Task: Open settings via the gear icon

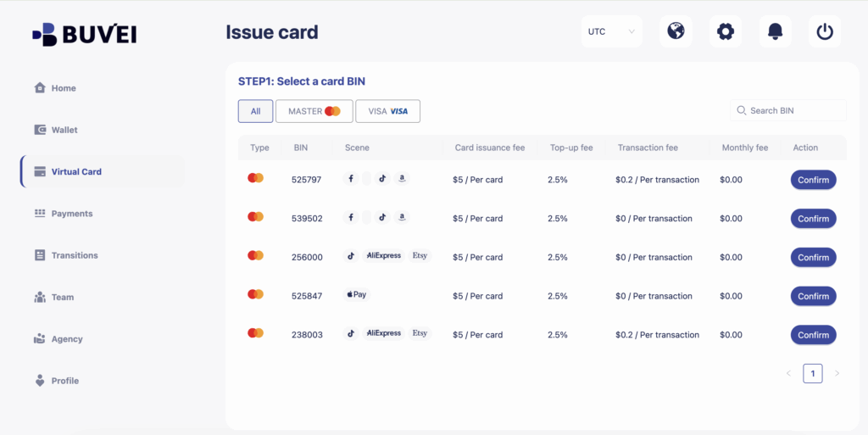Action: [x=725, y=32]
